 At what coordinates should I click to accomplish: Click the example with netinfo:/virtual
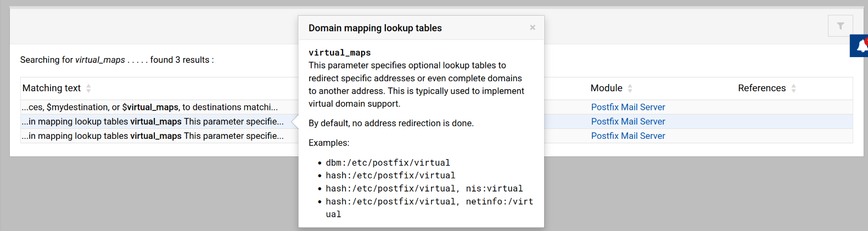[429, 202]
